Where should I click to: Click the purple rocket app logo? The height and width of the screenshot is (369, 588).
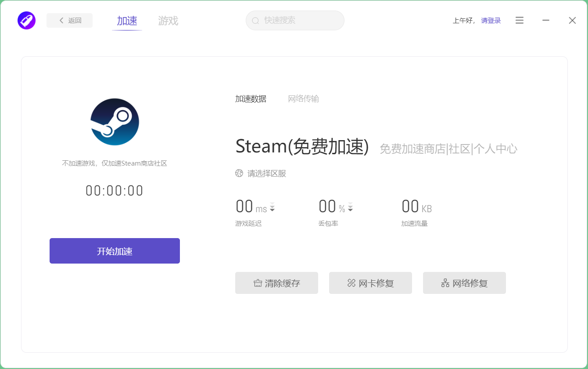pyautogui.click(x=26, y=20)
